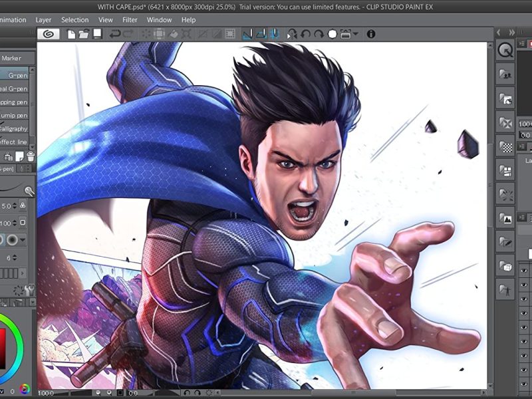
Task: Open material folder with checkerboard icon
Action: pos(505,146)
